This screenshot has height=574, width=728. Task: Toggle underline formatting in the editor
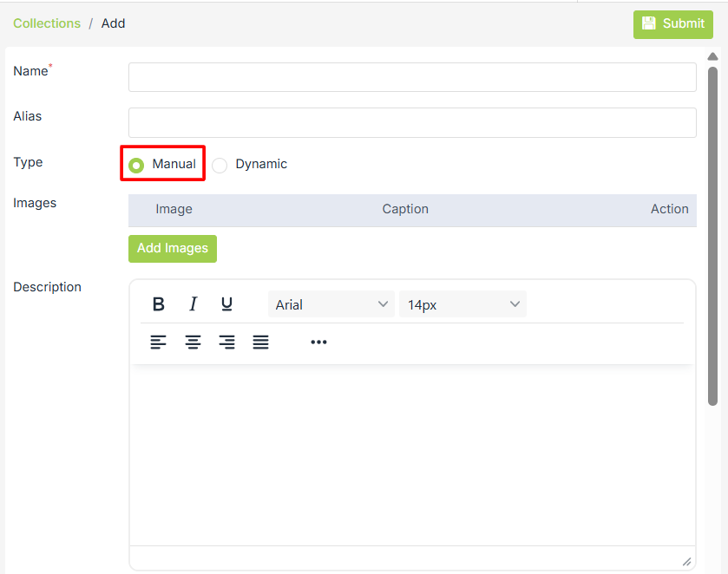(x=226, y=304)
